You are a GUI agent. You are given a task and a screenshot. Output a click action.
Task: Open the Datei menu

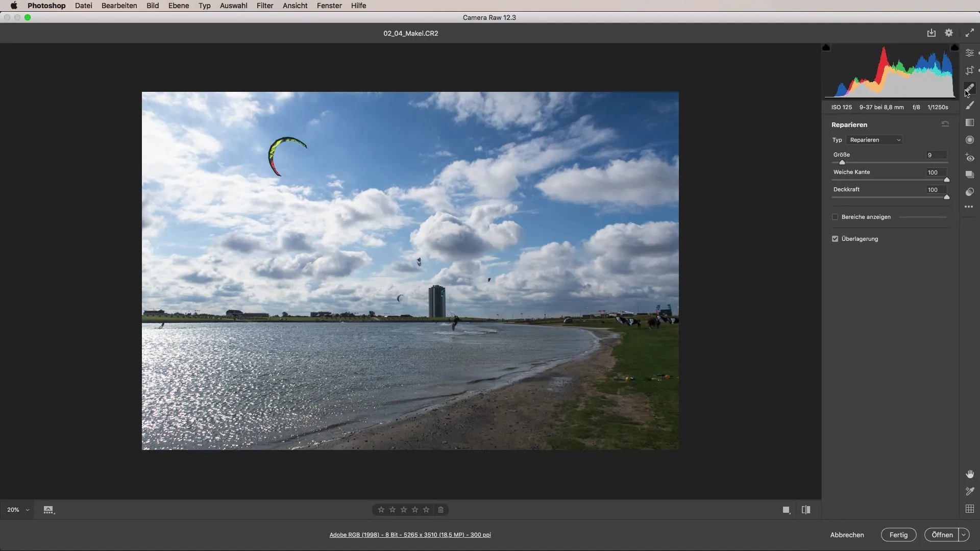click(83, 6)
